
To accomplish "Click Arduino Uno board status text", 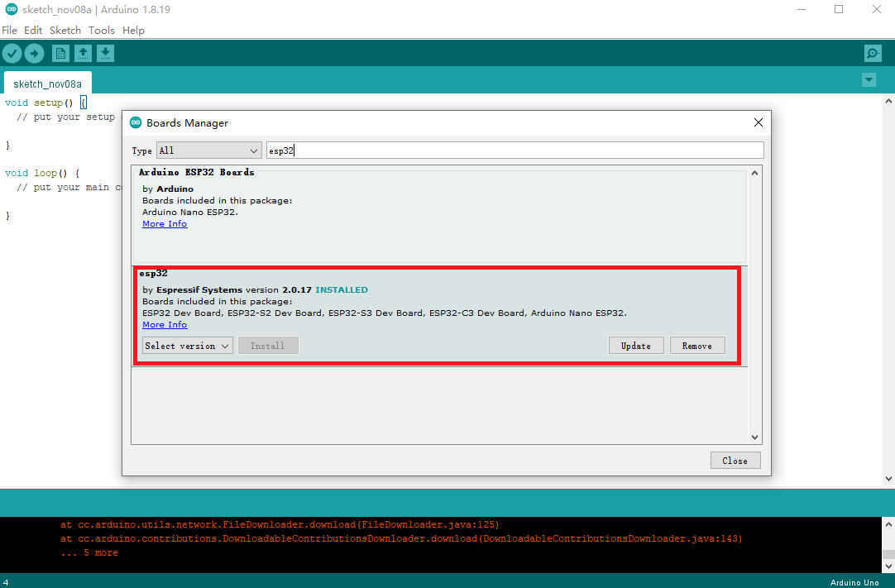I will pyautogui.click(x=854, y=582).
